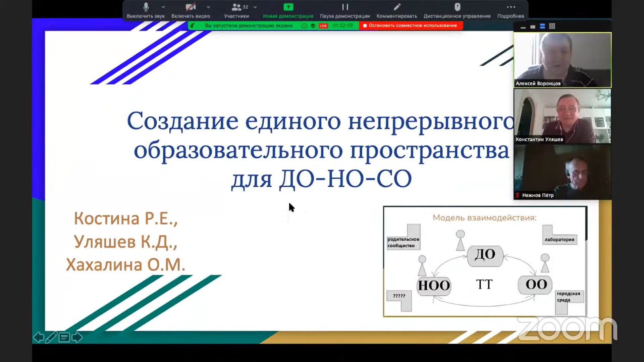Select the pen annotation tool on slide
Viewport: 644px width, 362px height.
tap(51, 338)
